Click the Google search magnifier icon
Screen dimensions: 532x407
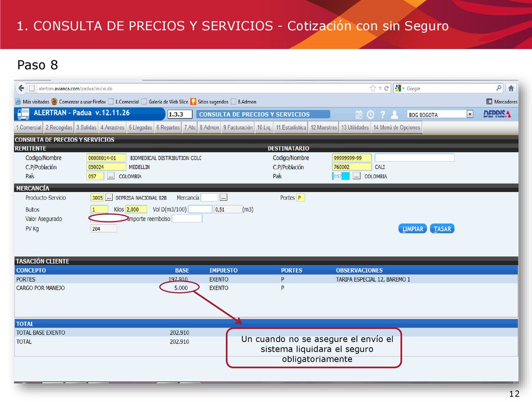pyautogui.click(x=499, y=88)
